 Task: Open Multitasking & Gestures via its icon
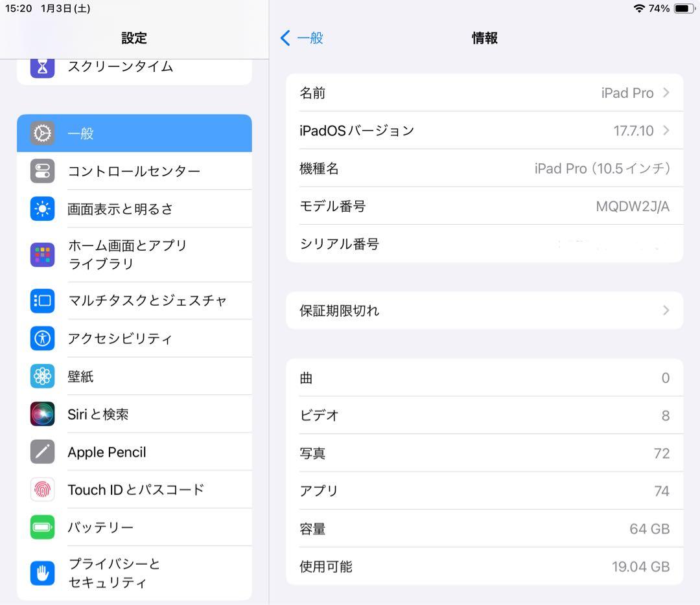coord(41,301)
